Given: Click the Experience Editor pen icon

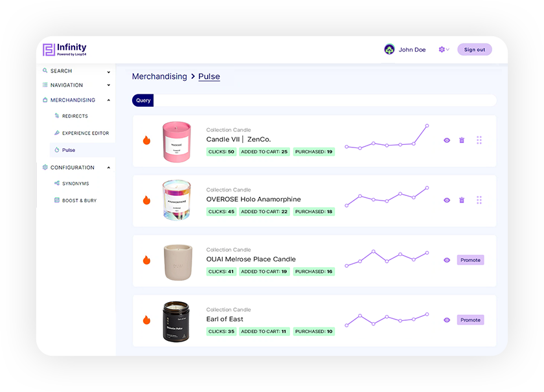Looking at the screenshot, I should [57, 133].
